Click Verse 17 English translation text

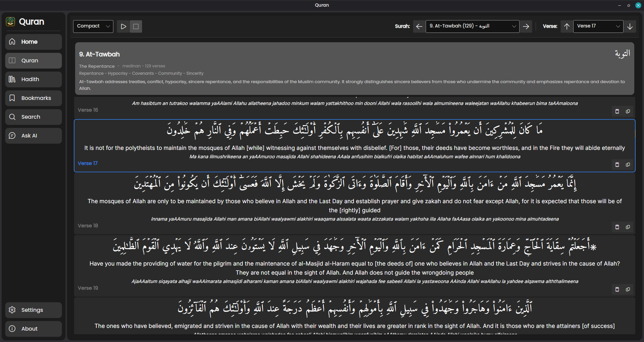[355, 148]
